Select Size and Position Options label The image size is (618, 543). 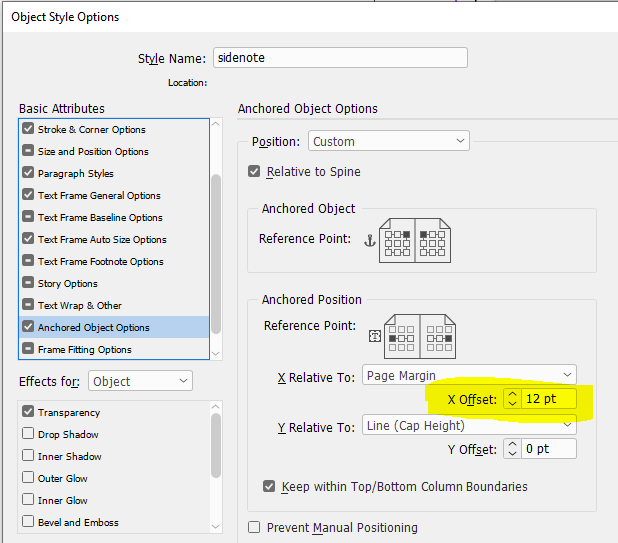pyautogui.click(x=93, y=152)
